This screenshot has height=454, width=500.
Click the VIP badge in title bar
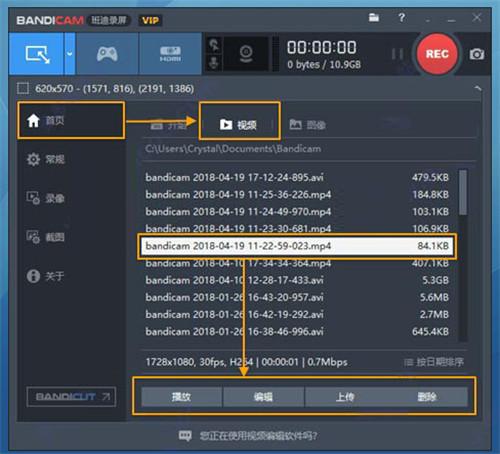coord(150,21)
